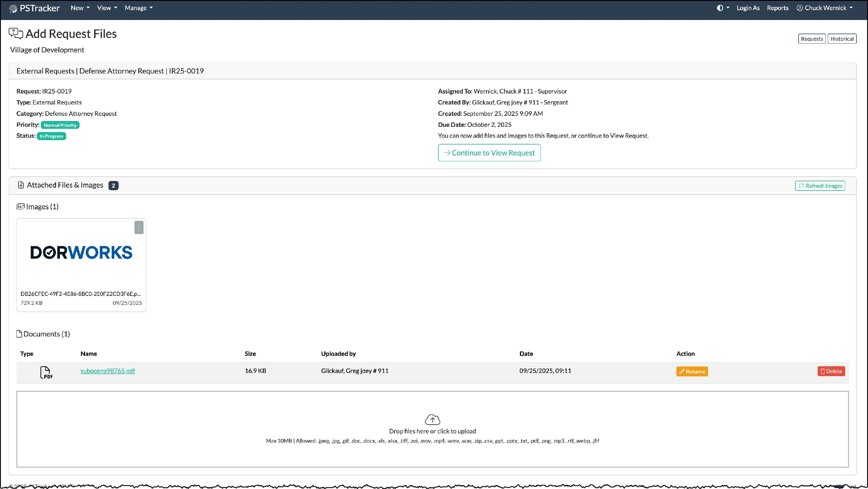868x489 pixels.
Task: Click Continue to View Request button
Action: tap(489, 153)
